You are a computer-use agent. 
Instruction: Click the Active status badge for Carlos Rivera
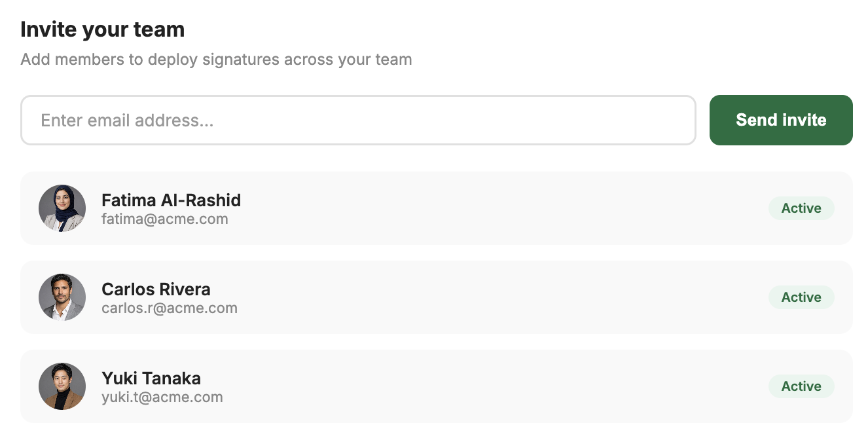pyautogui.click(x=801, y=297)
